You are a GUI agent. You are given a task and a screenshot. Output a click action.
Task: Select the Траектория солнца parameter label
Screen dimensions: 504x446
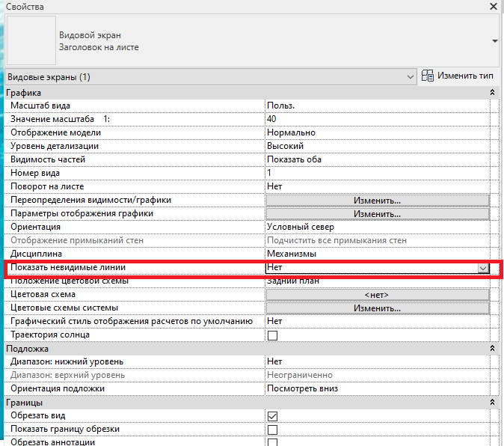(50, 334)
